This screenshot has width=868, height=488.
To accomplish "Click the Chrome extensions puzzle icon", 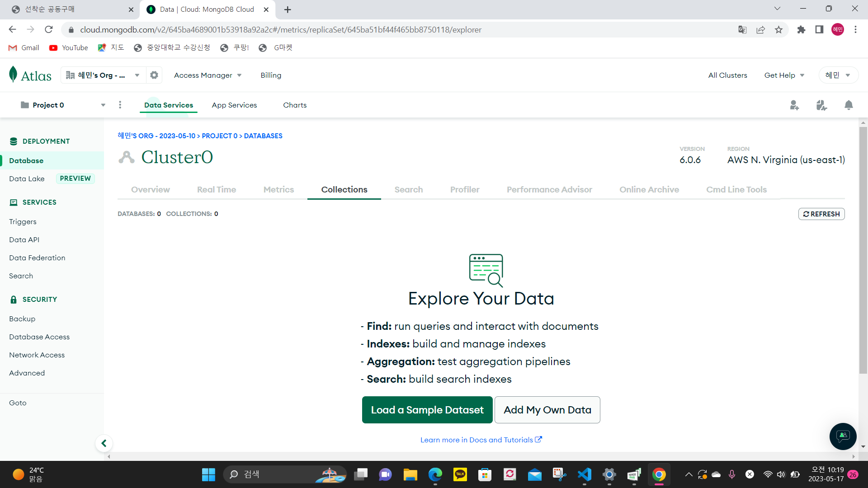I will tap(801, 30).
